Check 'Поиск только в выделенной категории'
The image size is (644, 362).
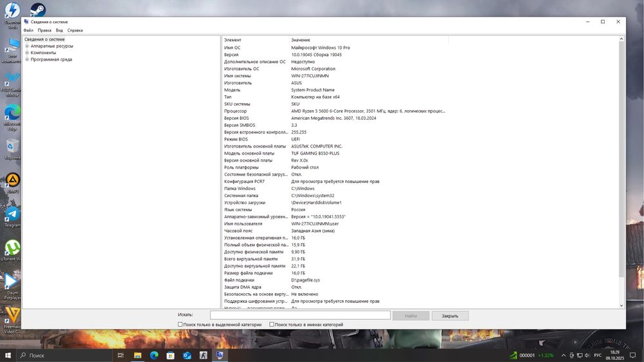(x=180, y=325)
